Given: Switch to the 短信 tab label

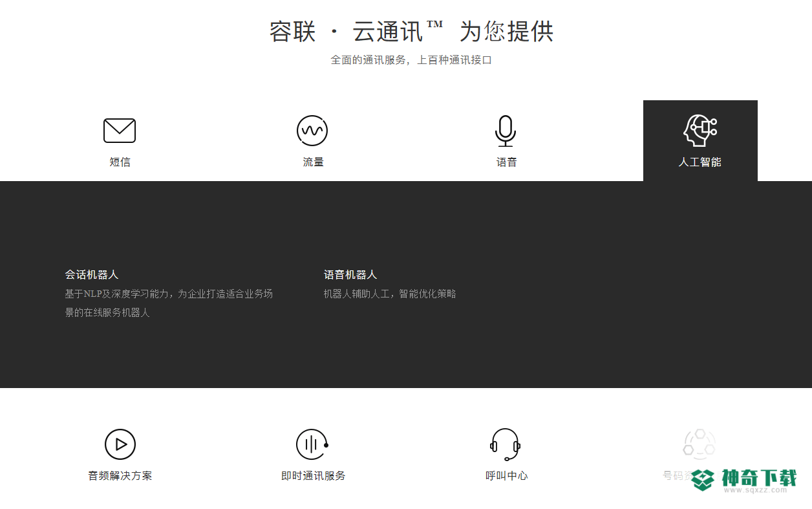Looking at the screenshot, I should (120, 162).
